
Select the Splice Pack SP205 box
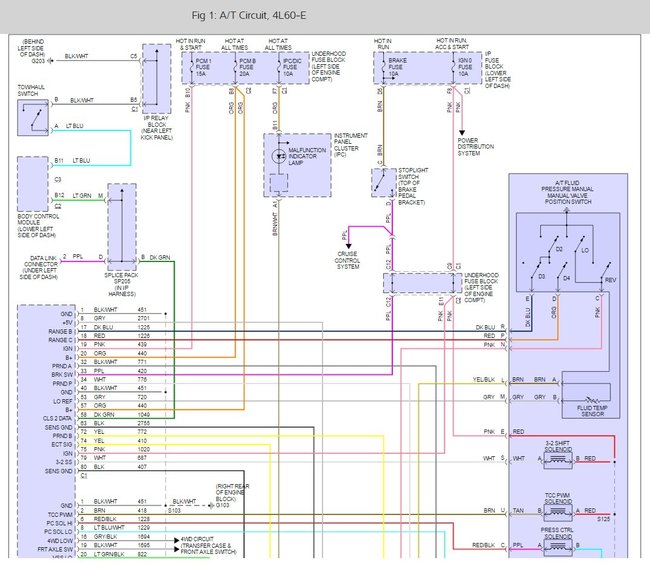click(122, 226)
